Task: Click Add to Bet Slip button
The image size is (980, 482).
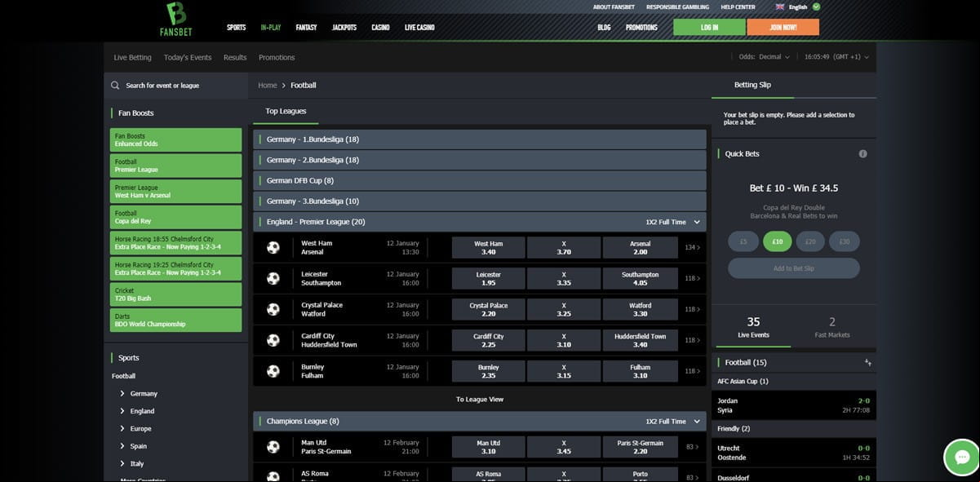Action: [x=793, y=268]
